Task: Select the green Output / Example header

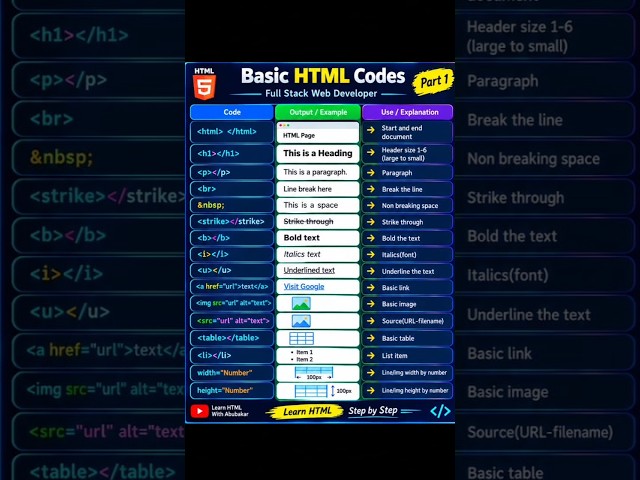Action: 318,112
